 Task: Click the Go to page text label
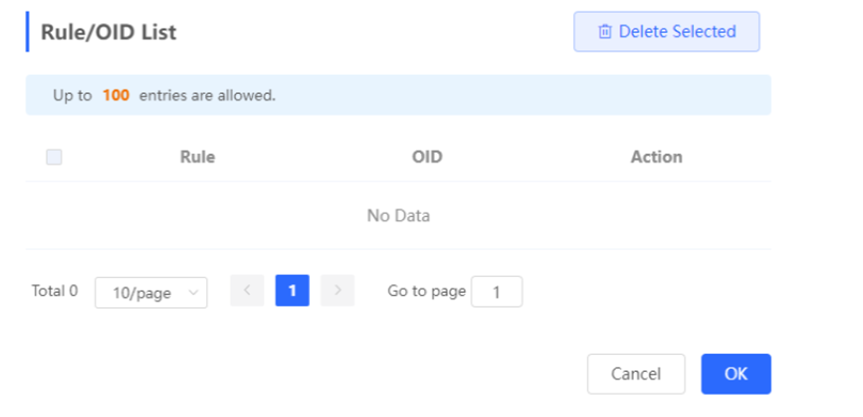pos(427,291)
